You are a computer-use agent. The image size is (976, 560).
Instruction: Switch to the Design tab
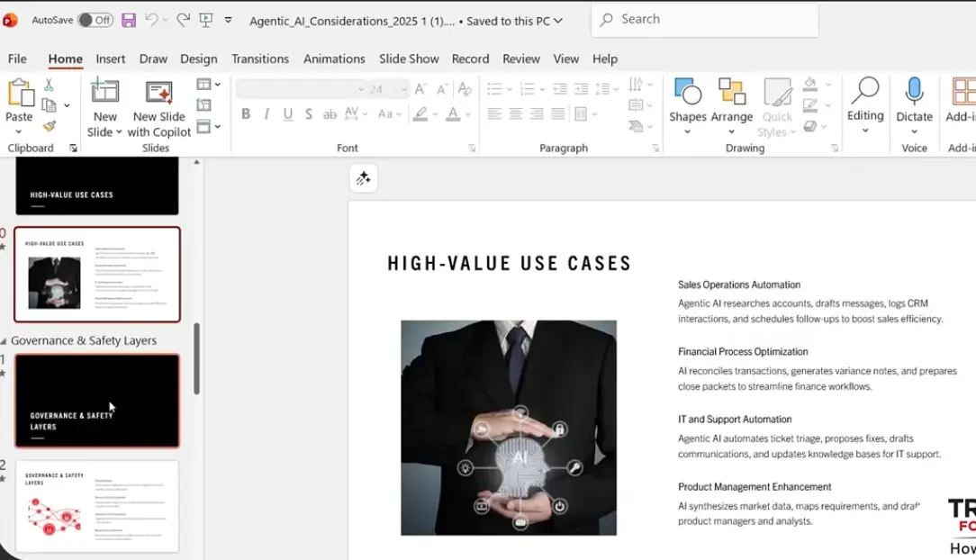[198, 59]
